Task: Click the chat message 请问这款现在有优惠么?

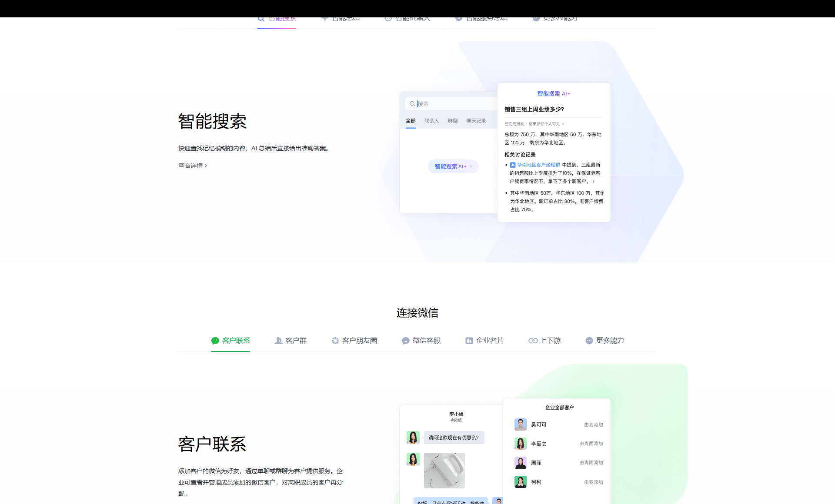Action: 454,438
